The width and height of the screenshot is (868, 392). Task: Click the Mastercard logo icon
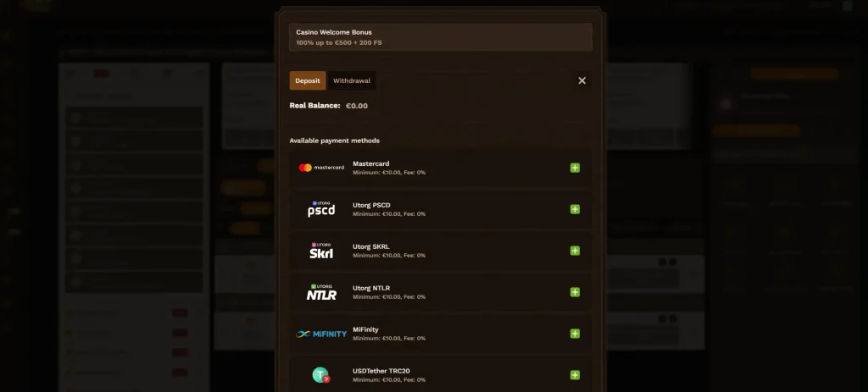click(321, 168)
